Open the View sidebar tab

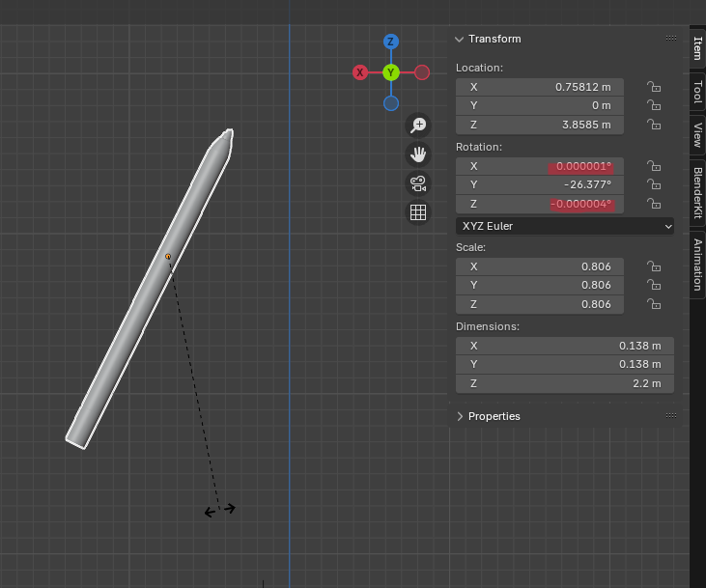click(x=697, y=135)
